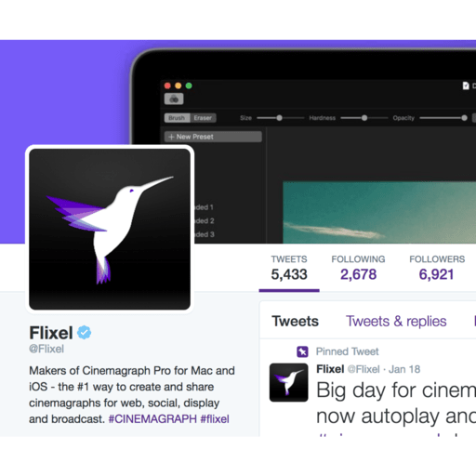The width and height of the screenshot is (476, 476).
Task: Open the Following 2,678 tab
Action: coord(358,268)
